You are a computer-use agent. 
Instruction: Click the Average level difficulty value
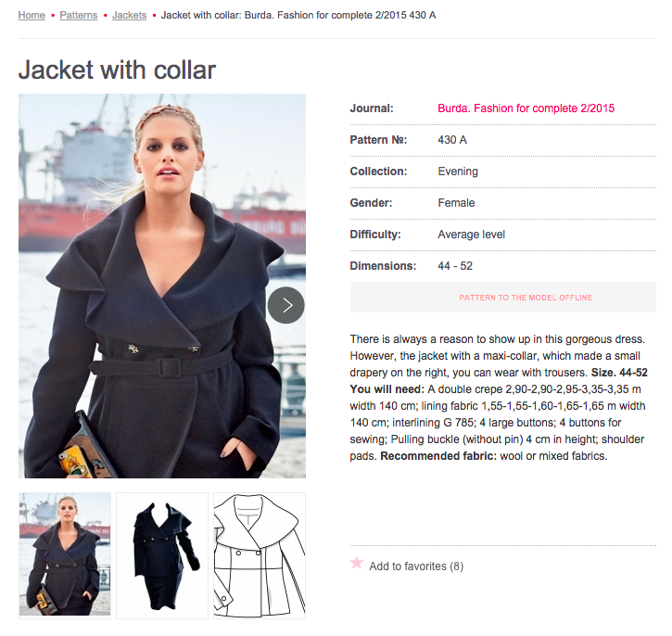(472, 235)
